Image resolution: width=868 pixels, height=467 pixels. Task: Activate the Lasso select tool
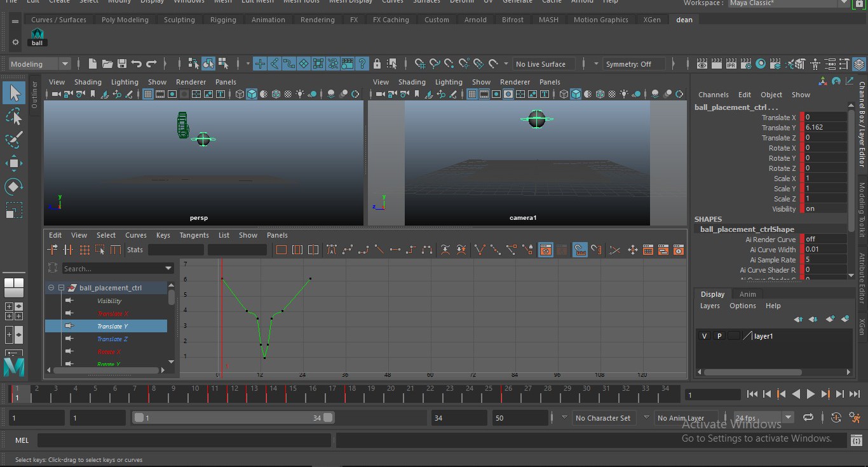(13, 117)
